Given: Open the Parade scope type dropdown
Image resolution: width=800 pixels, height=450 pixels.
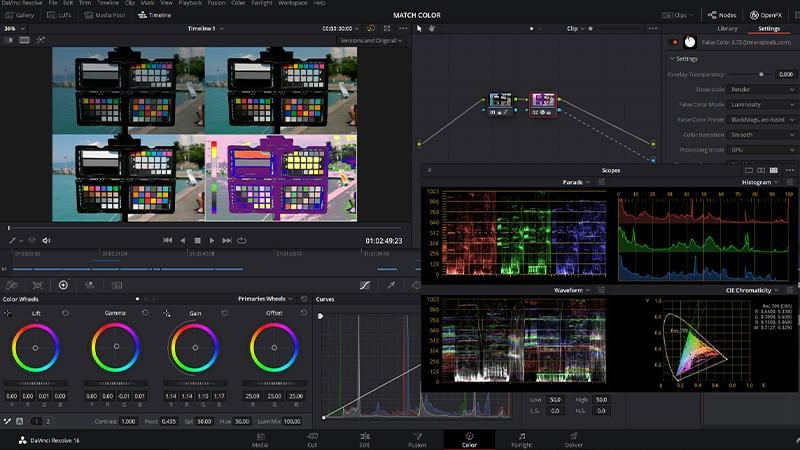Looking at the screenshot, I should point(574,183).
